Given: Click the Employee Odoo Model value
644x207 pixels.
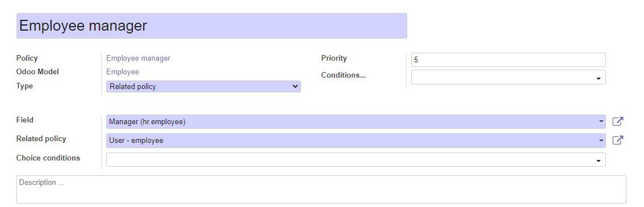Looking at the screenshot, I should 123,71.
